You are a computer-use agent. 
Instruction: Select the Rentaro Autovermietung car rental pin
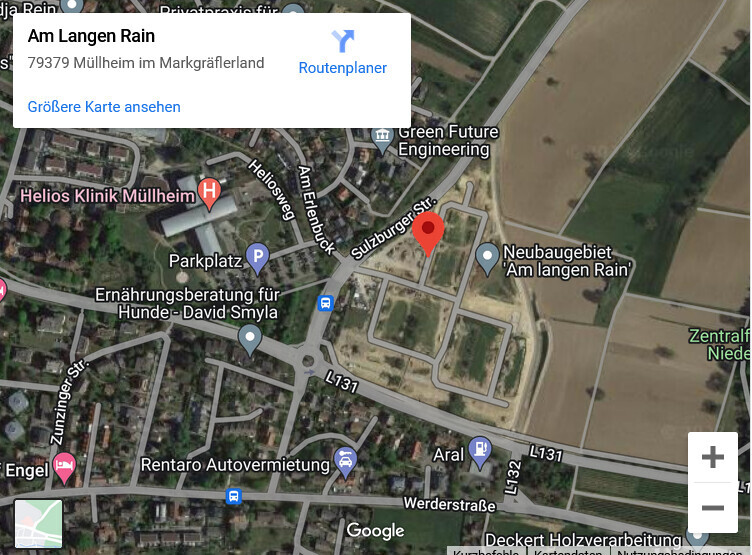pyautogui.click(x=345, y=462)
